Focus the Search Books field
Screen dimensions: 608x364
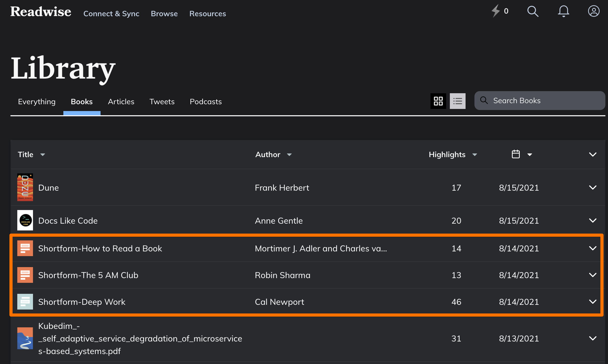coord(540,101)
